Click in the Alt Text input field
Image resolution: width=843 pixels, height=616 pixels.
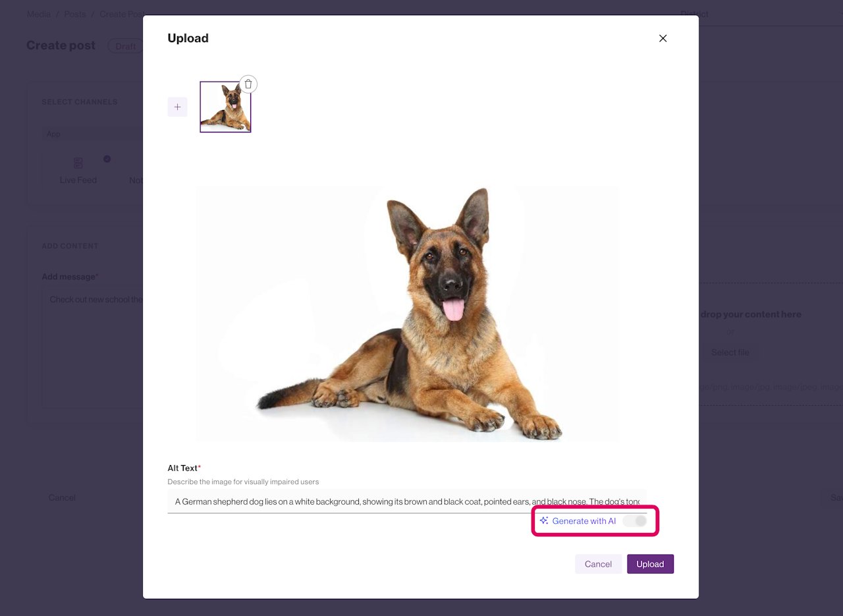coord(407,501)
